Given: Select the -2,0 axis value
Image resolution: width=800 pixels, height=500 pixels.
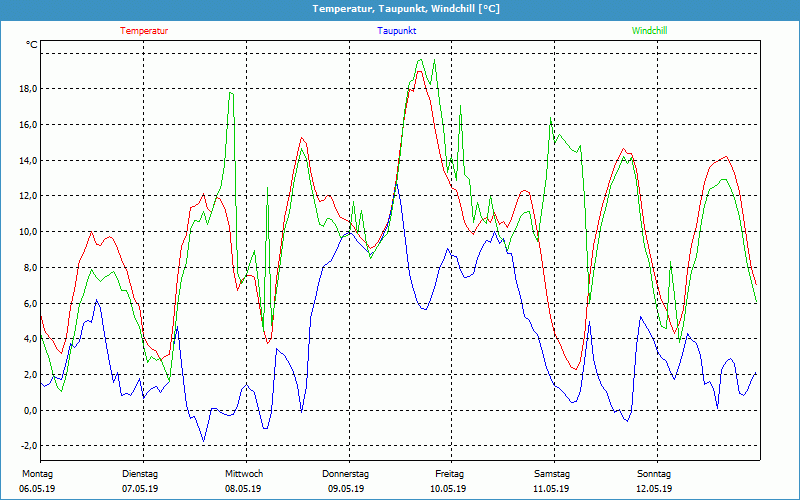Looking at the screenshot, I should [x=29, y=446].
